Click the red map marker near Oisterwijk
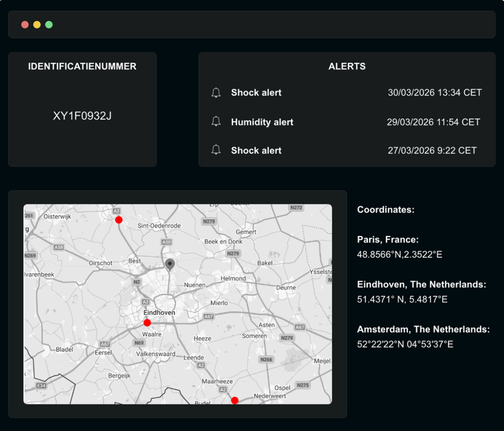The image size is (504, 431). 119,220
